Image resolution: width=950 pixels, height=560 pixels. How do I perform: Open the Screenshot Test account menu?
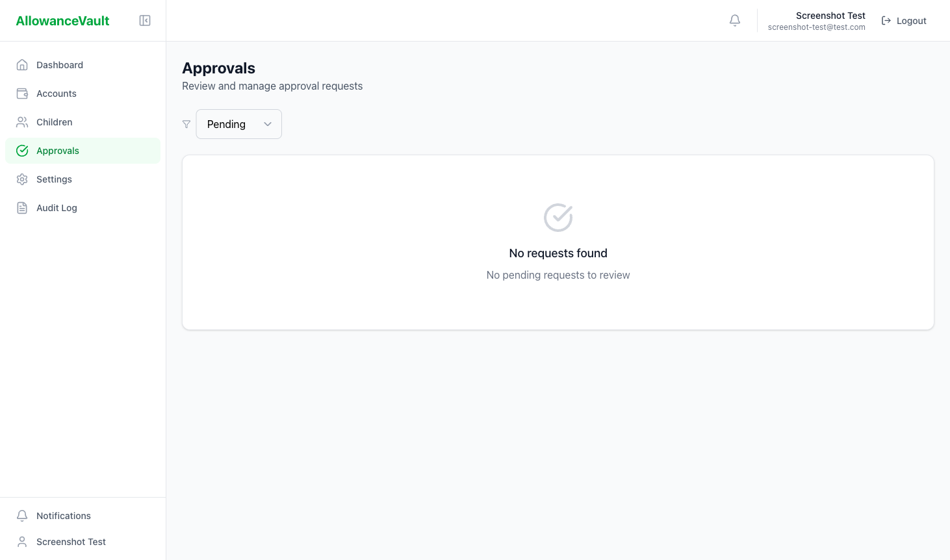click(x=817, y=20)
